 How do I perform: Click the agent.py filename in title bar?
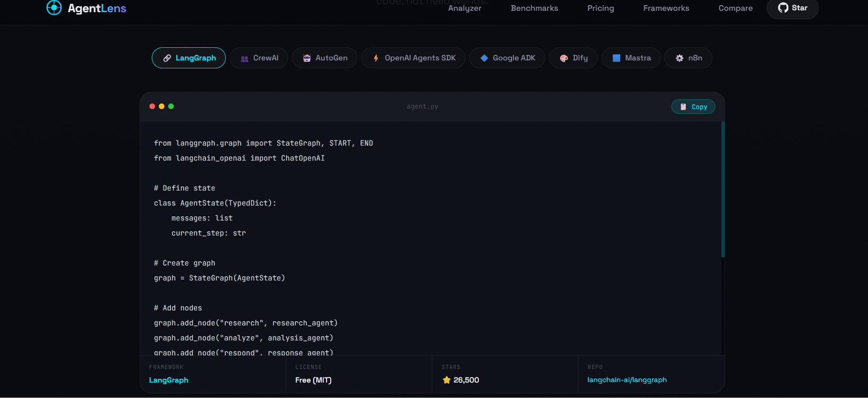pos(423,107)
